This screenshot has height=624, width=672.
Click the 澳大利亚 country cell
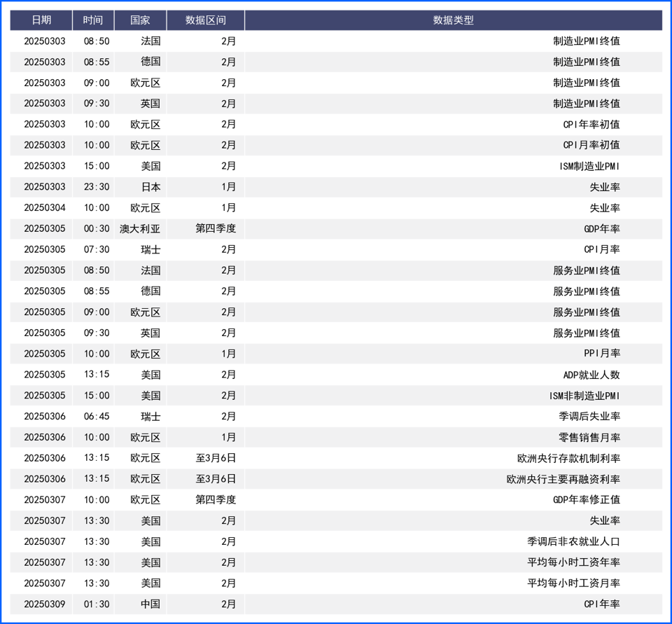tap(140, 228)
